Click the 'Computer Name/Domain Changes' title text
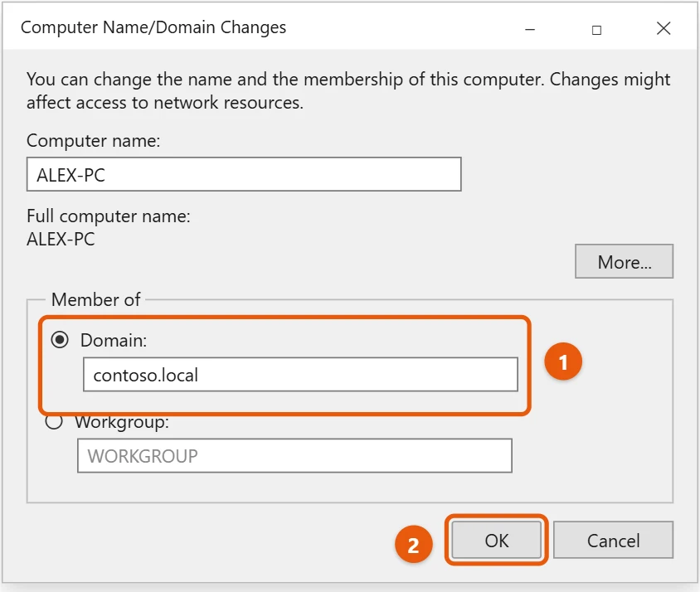The image size is (700, 592). click(x=153, y=27)
